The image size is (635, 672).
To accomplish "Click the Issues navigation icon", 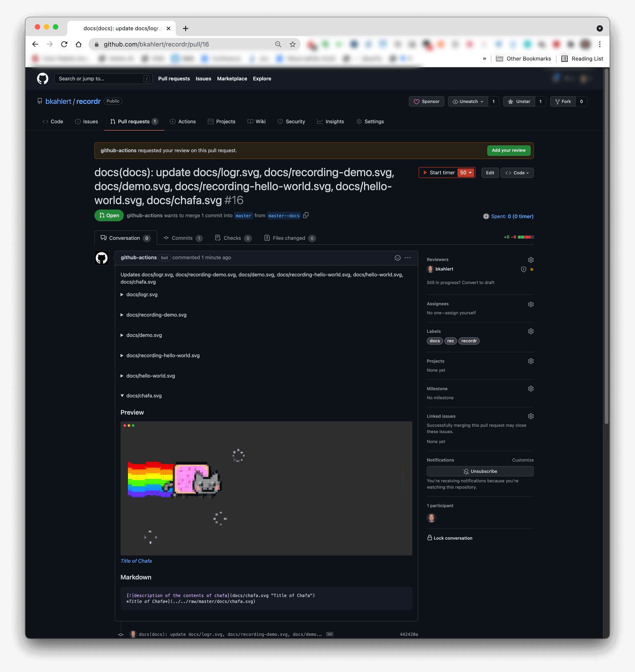I will click(78, 121).
